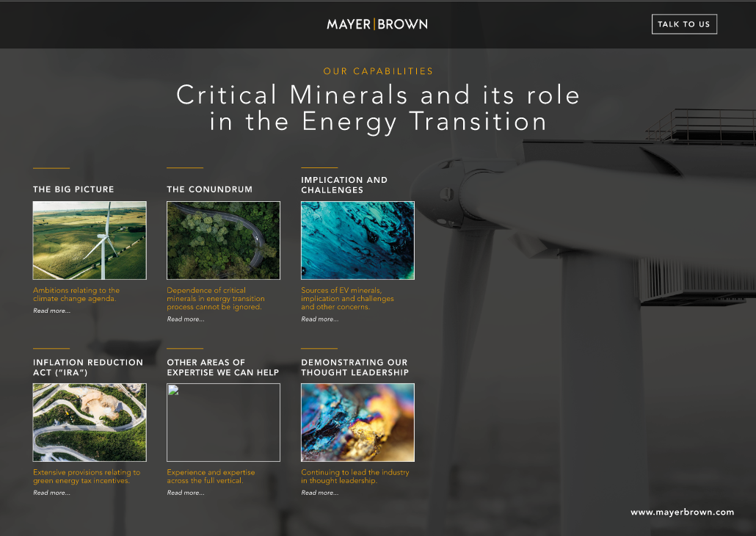The height and width of the screenshot is (536, 756).
Task: Click the broken image in Other Areas of Expertise
Action: pos(223,422)
